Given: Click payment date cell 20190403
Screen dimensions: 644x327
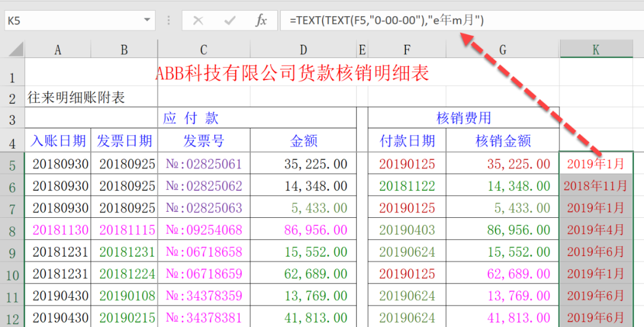Looking at the screenshot, I should pos(407,230).
